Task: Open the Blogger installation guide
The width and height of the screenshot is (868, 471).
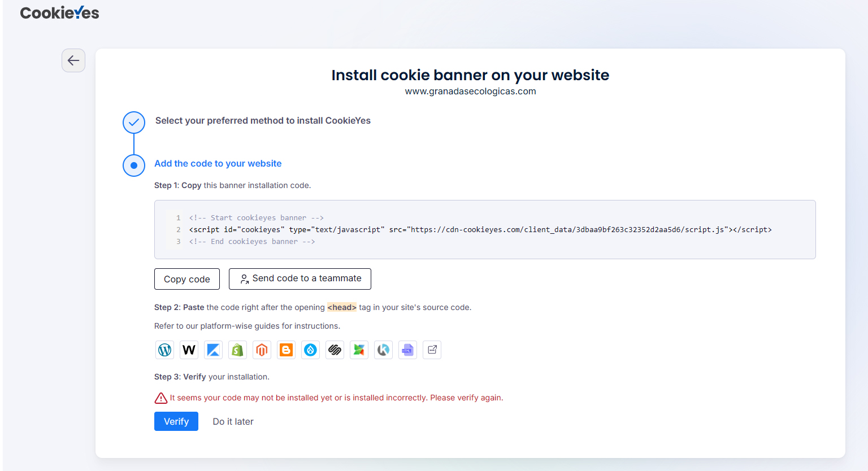Action: click(286, 350)
